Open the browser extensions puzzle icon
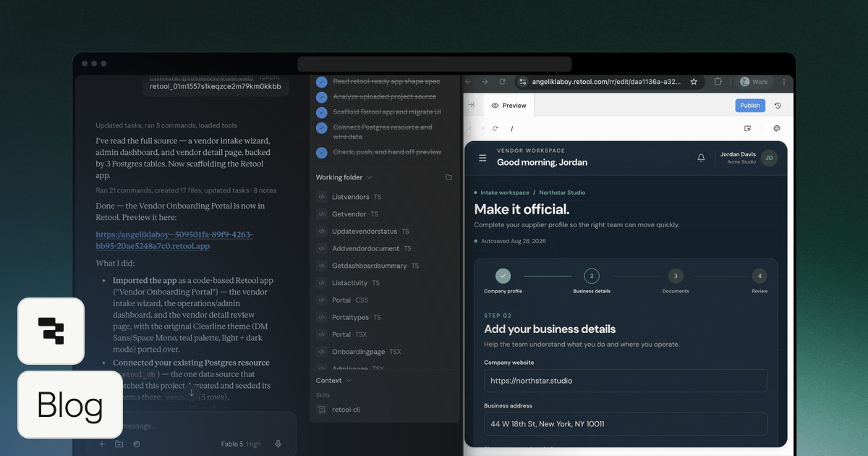Screen dimensions: 868x456 click(718, 82)
